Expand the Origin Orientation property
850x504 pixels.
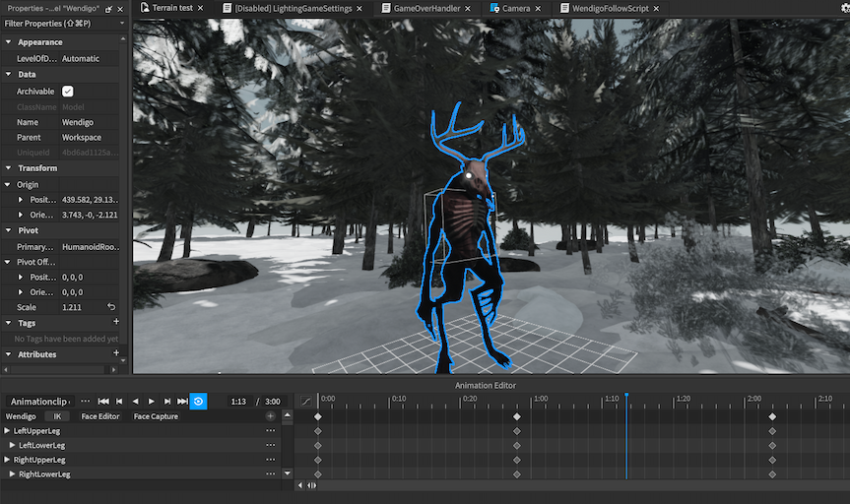(x=21, y=215)
